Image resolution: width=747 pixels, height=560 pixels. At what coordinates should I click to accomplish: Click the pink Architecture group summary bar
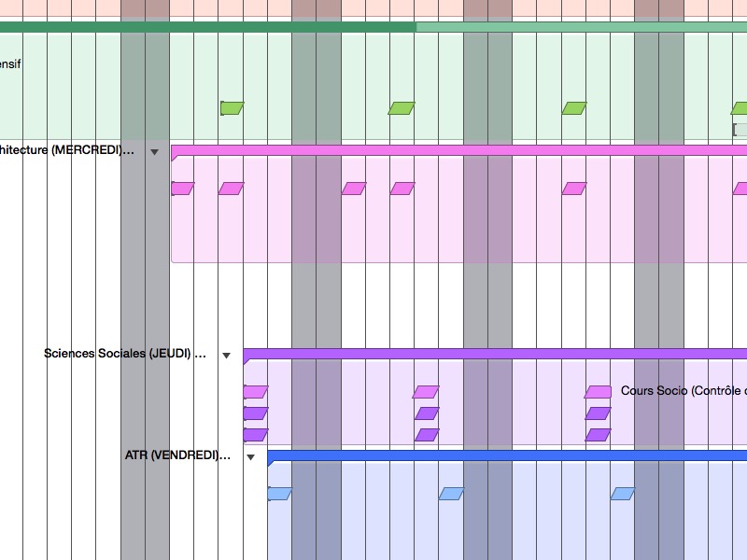pos(458,150)
